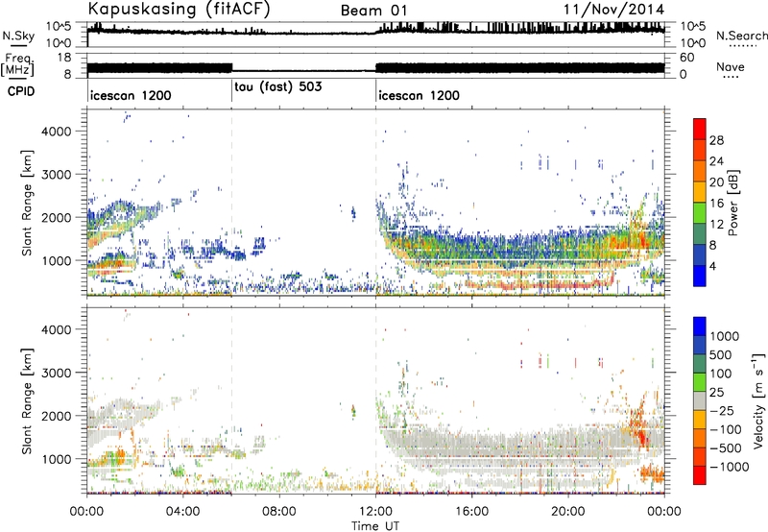The width and height of the screenshot is (768, 532).
Task: Click the red segment of Power colour bar
Action: click(700, 129)
